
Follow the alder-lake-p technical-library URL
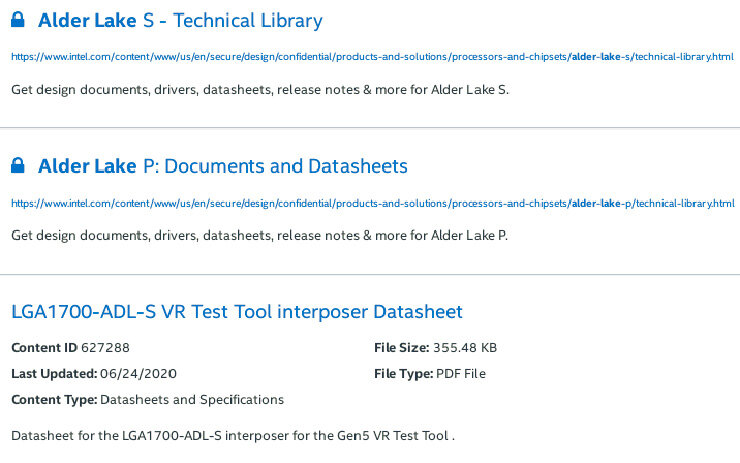pyautogui.click(x=373, y=203)
